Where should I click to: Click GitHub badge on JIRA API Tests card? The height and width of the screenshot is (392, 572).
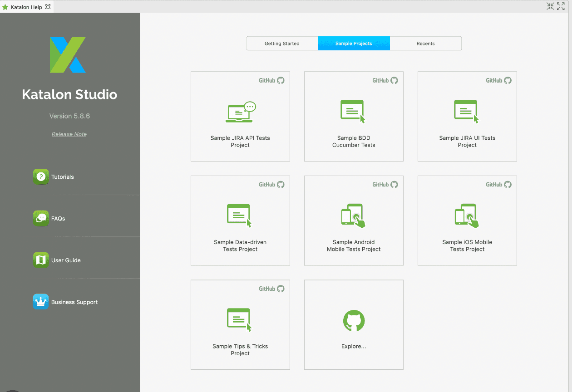tap(271, 80)
